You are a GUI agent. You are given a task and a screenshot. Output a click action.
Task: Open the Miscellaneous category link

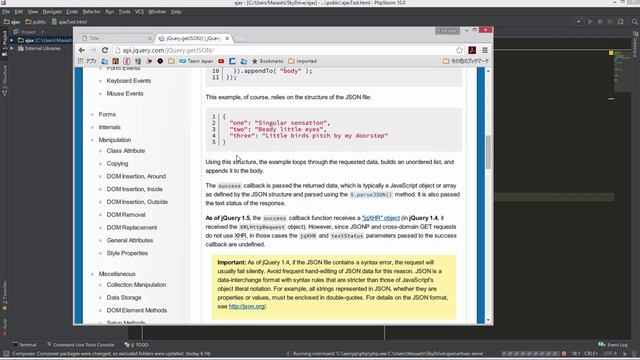click(117, 274)
